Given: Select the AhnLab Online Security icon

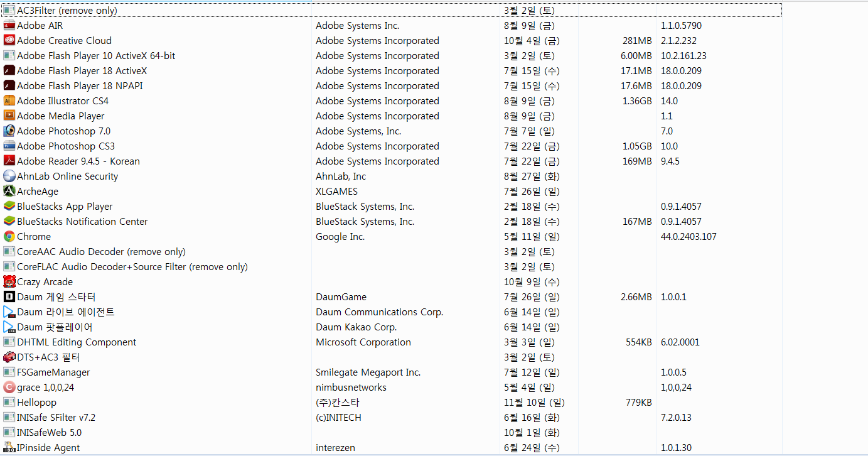Looking at the screenshot, I should pos(9,176).
